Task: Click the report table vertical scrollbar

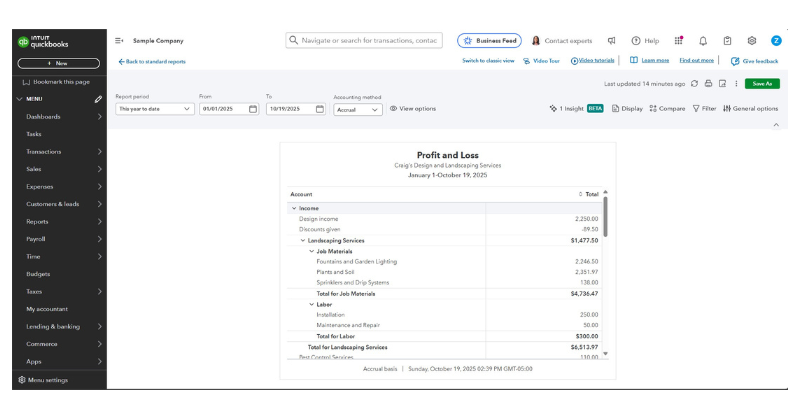Action: (x=605, y=215)
